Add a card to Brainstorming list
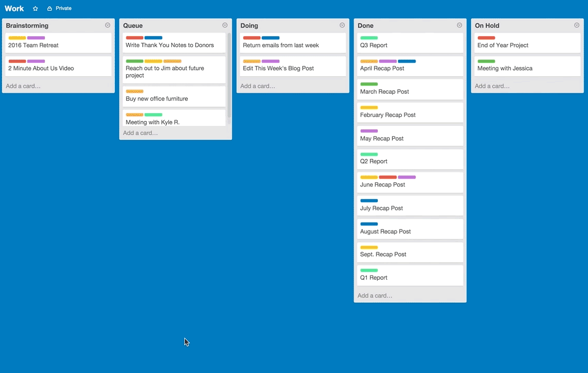The width and height of the screenshot is (588, 373). [23, 86]
